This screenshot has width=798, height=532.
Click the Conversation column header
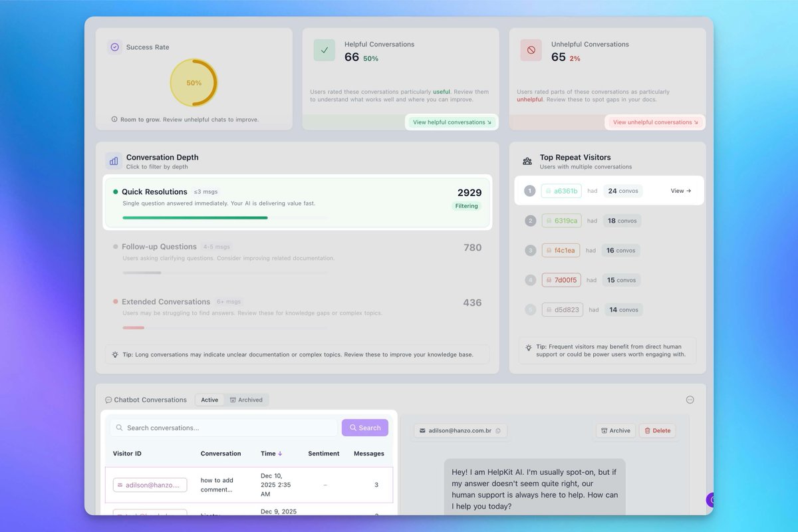click(x=221, y=454)
